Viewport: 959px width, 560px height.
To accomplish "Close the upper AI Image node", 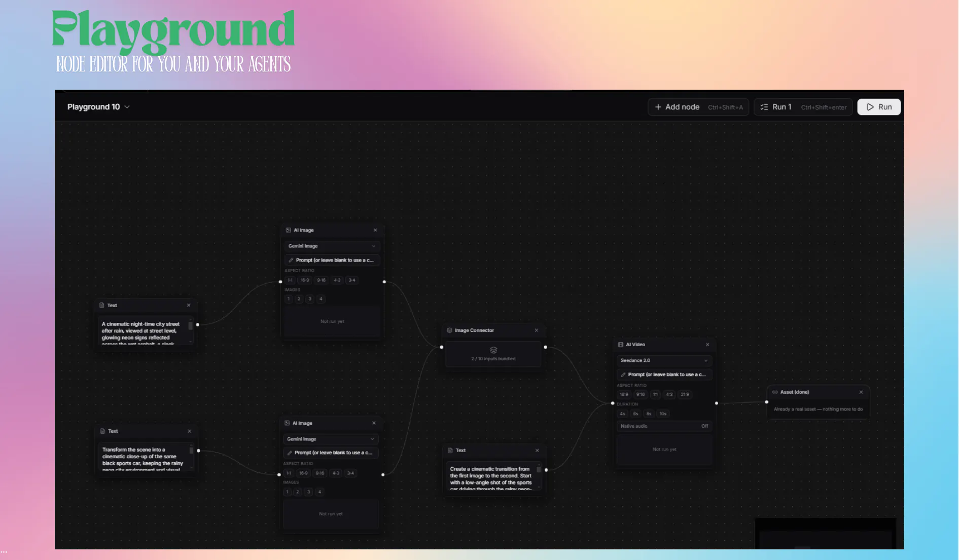I will [x=375, y=230].
